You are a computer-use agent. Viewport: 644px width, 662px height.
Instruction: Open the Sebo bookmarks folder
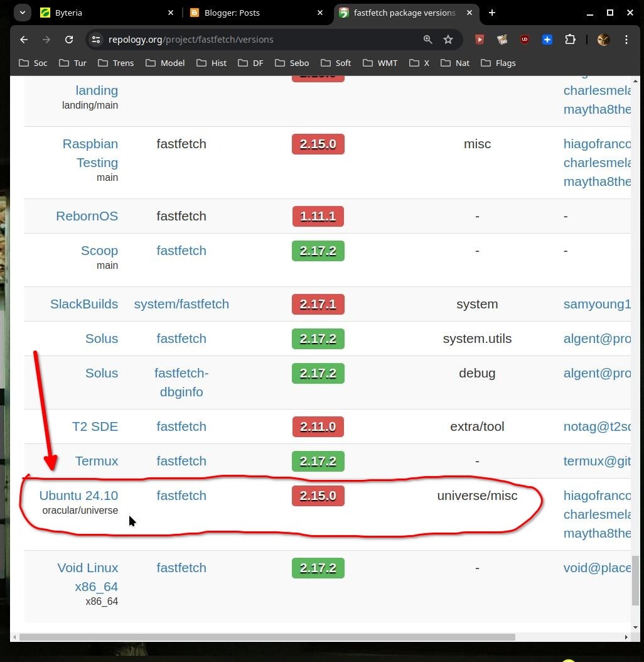[x=292, y=63]
